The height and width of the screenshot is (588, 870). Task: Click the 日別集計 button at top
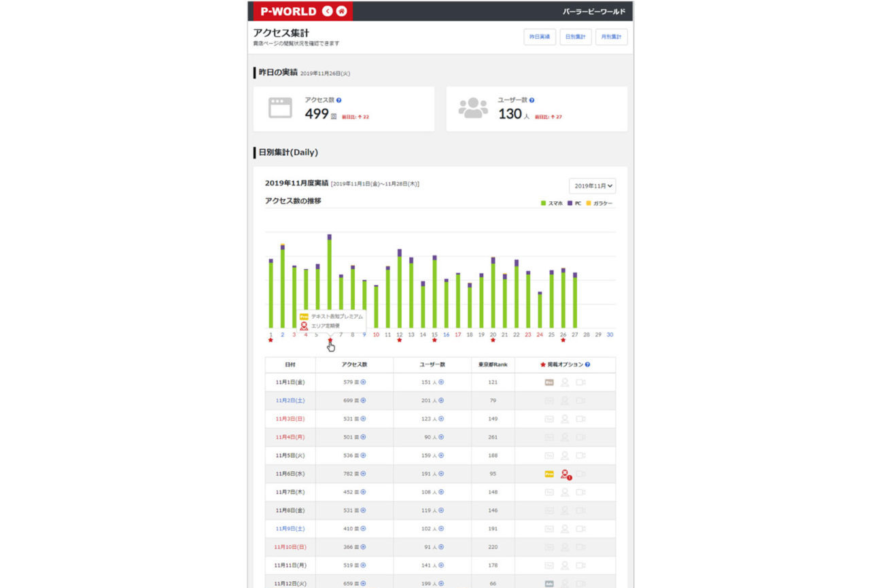[x=576, y=37]
